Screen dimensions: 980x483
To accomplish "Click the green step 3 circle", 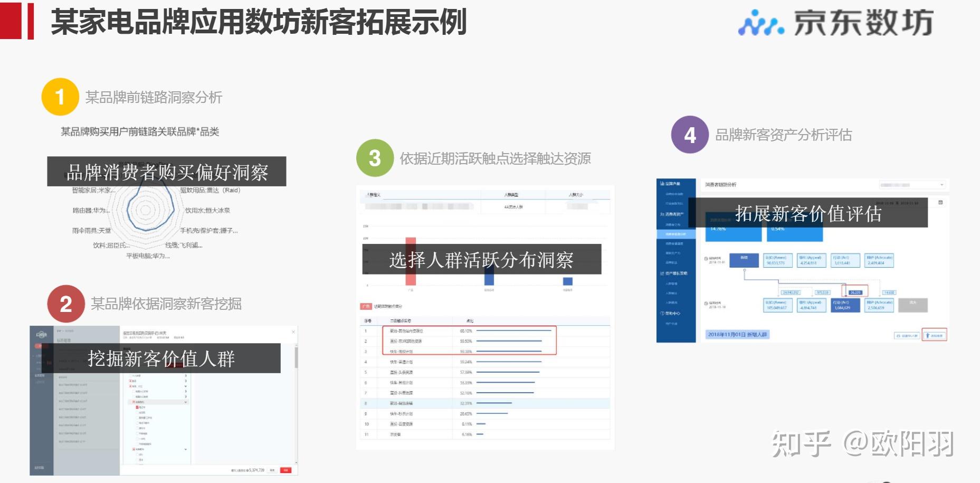I will [x=375, y=158].
